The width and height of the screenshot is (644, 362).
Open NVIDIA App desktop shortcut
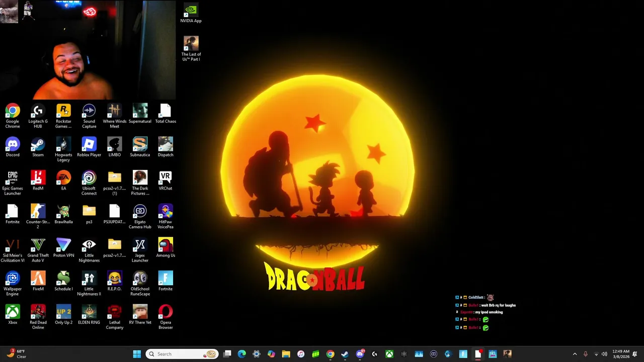pyautogui.click(x=191, y=14)
